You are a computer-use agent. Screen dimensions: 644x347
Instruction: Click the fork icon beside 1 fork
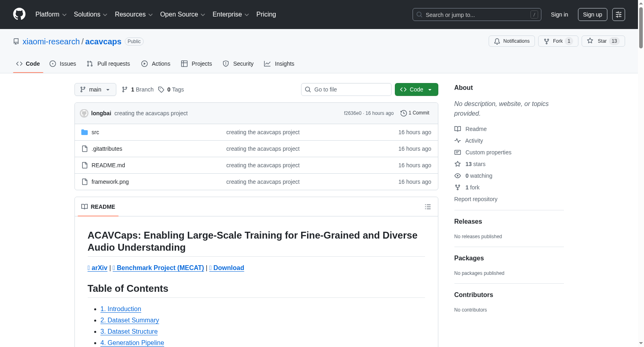pos(458,187)
